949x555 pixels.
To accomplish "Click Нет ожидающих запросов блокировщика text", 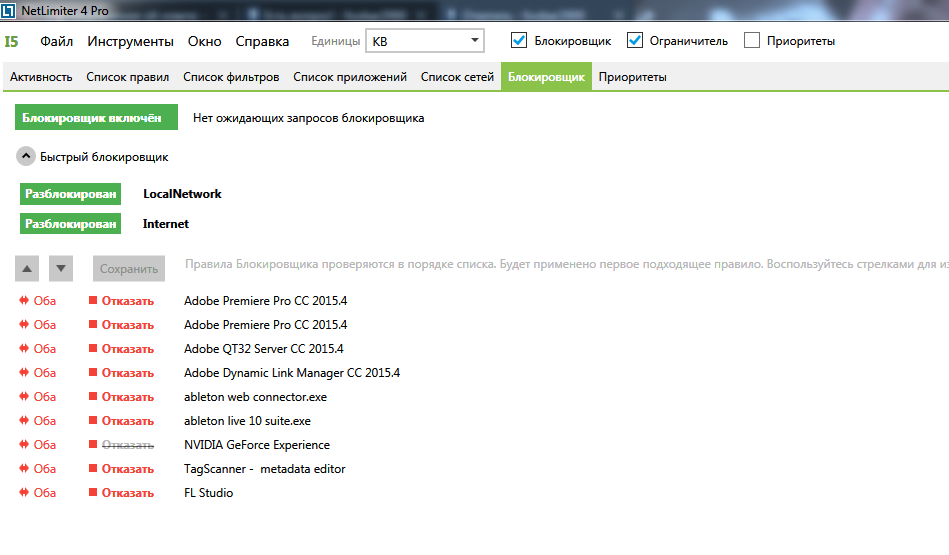I will [309, 118].
